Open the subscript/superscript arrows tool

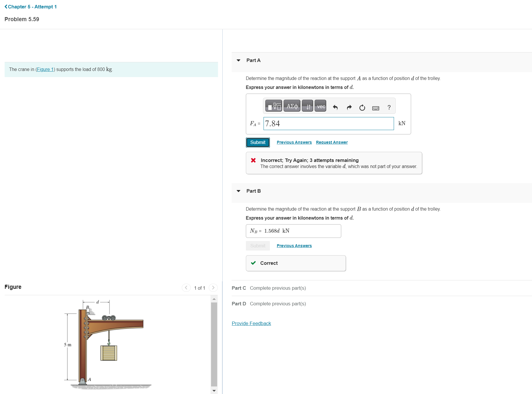(308, 106)
